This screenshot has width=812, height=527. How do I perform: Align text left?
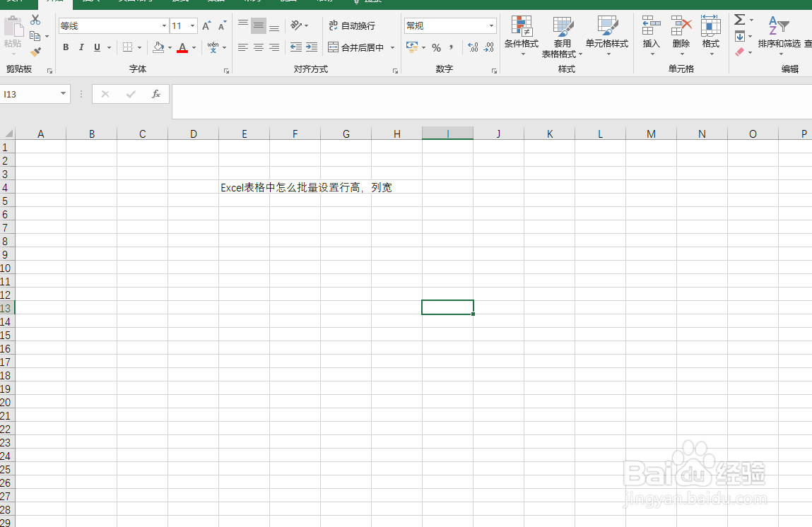coord(243,47)
